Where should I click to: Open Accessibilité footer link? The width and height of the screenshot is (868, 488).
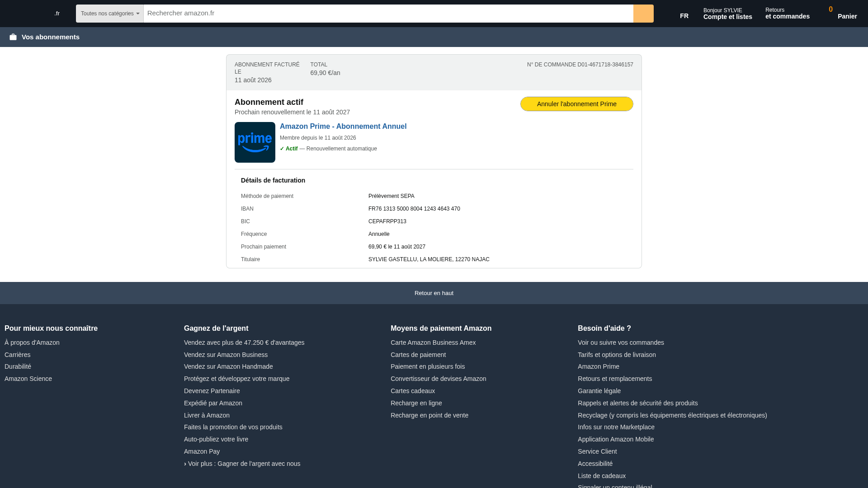pos(595,464)
